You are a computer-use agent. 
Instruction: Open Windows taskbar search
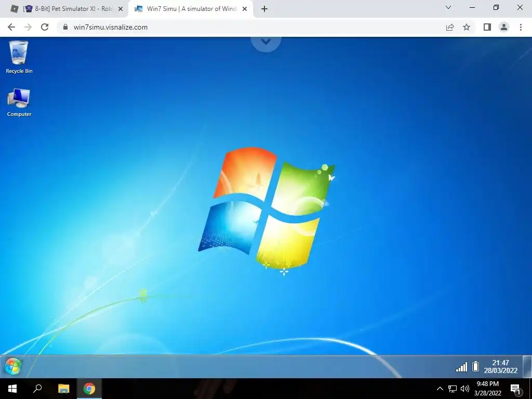point(37,389)
